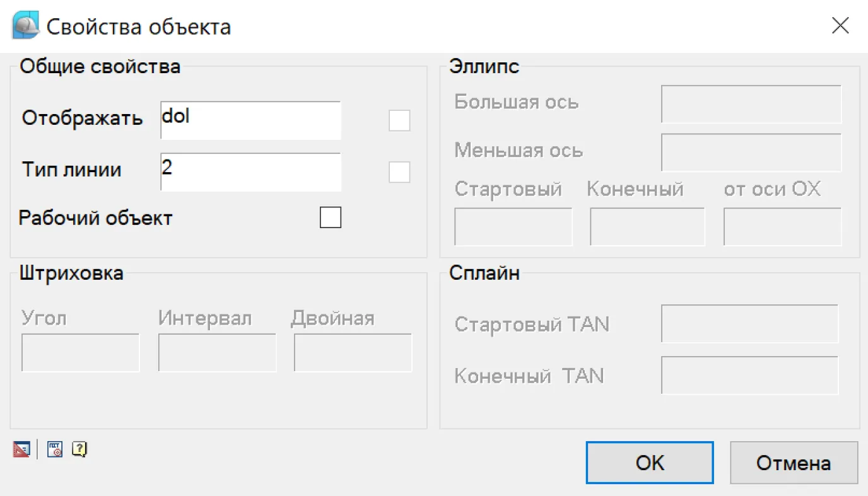Toggle checkbox beside the Тип линии field
Screen dimensions: 868x496
[x=399, y=172]
